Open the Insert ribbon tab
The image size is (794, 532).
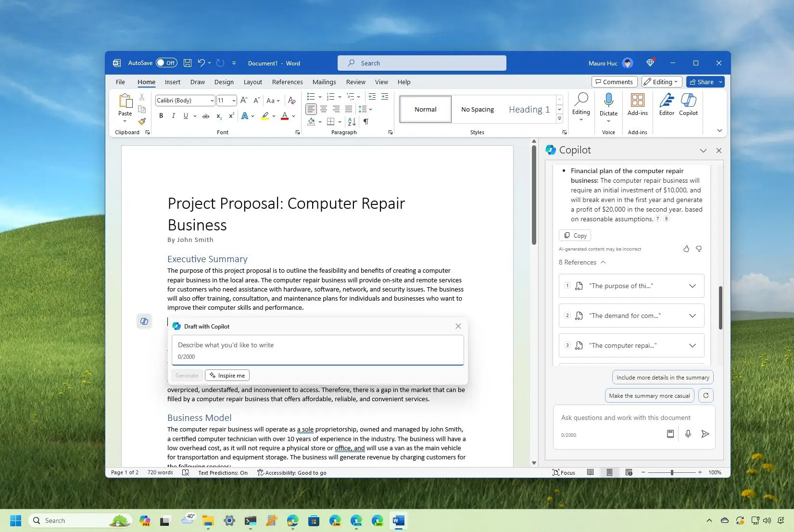pyautogui.click(x=172, y=82)
